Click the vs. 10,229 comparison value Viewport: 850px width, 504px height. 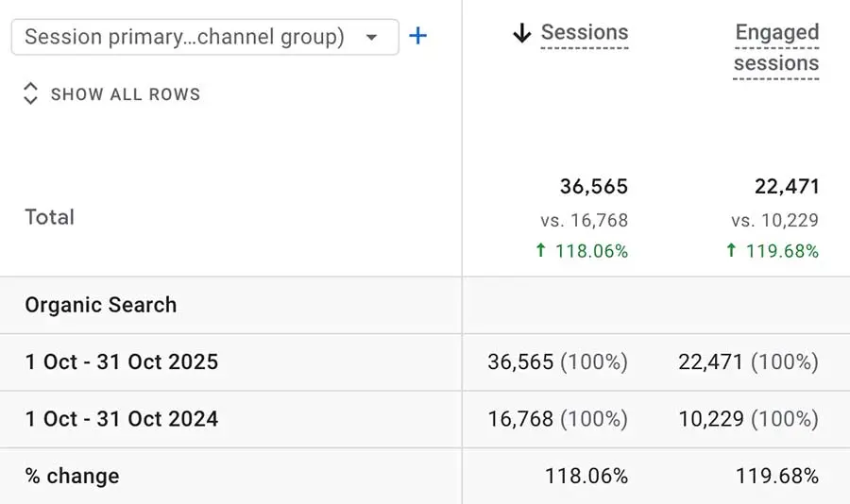pos(774,220)
